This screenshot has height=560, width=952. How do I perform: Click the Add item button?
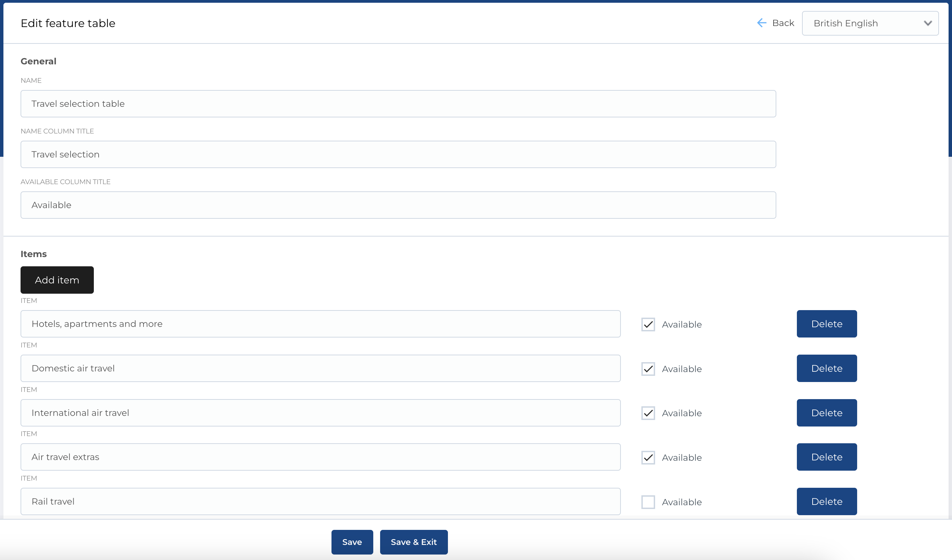[57, 280]
